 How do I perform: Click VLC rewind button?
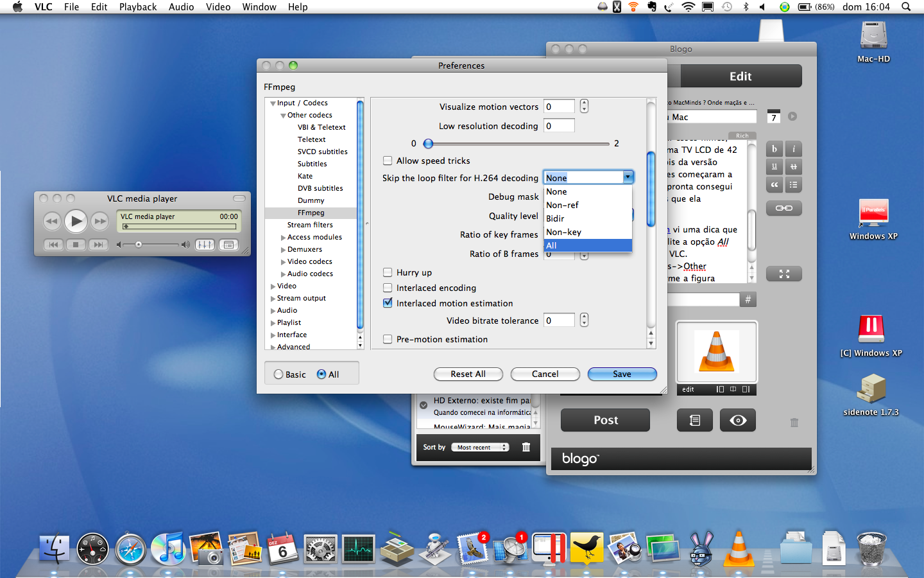pos(52,222)
